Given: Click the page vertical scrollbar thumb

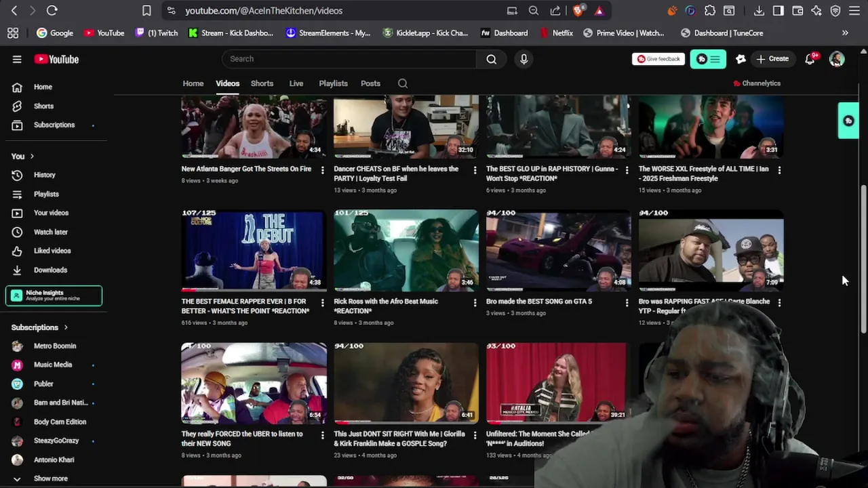Looking at the screenshot, I should click(x=863, y=258).
